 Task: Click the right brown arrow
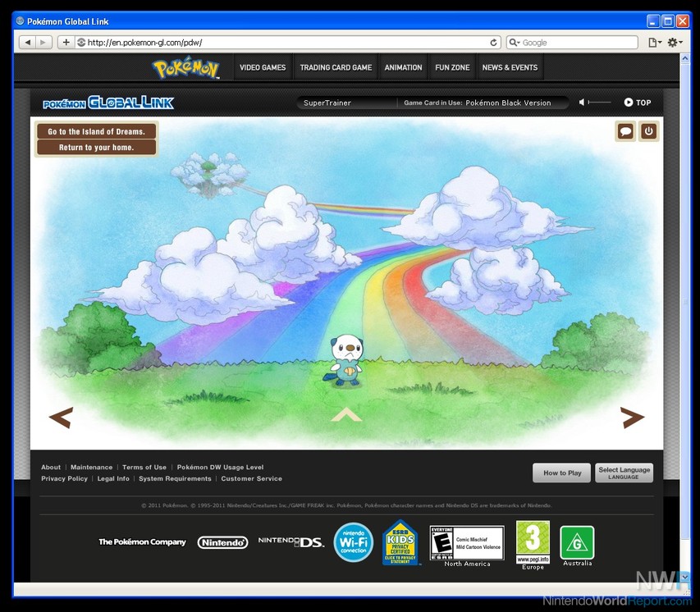pyautogui.click(x=633, y=418)
